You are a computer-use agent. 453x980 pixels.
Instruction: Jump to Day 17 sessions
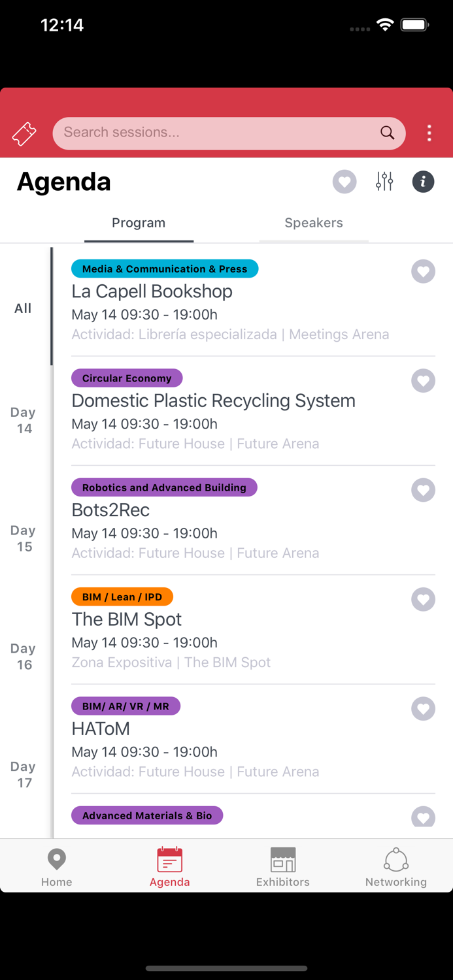click(x=23, y=774)
